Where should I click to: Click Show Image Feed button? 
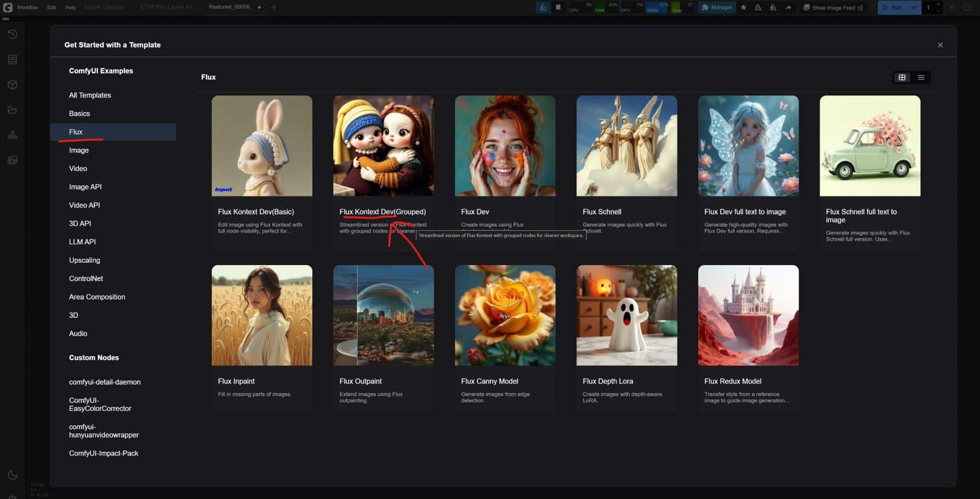[833, 7]
